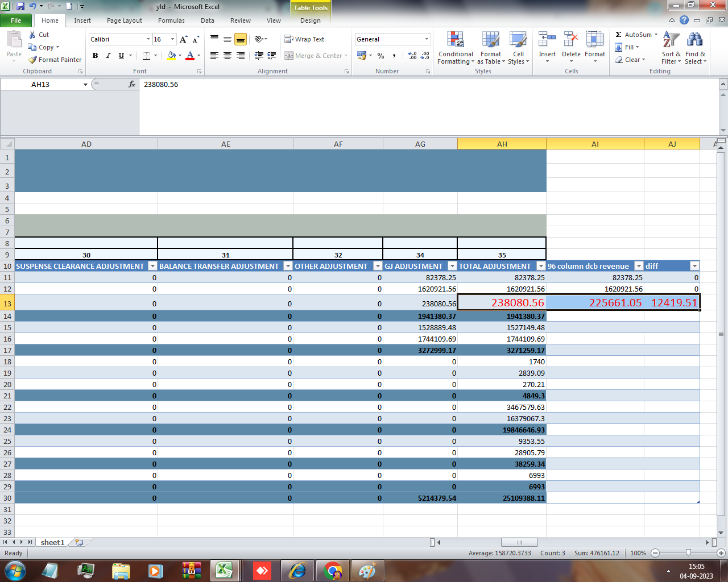Open Windows Start button
This screenshot has height=582, width=728.
15,570
